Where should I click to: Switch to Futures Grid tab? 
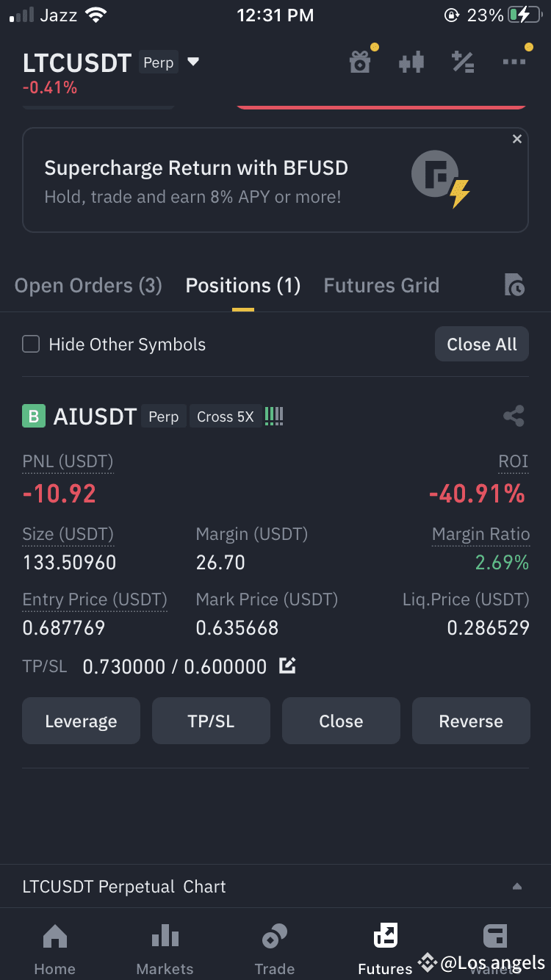[381, 285]
